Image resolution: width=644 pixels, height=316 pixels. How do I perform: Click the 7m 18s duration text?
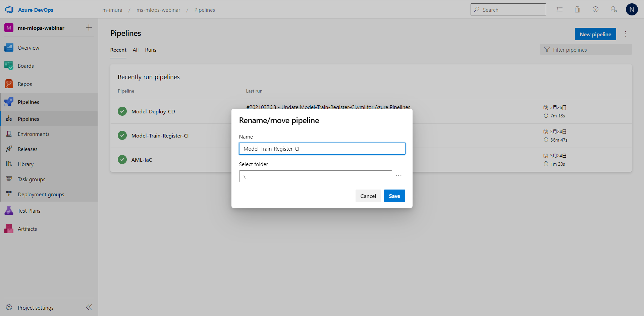click(557, 116)
